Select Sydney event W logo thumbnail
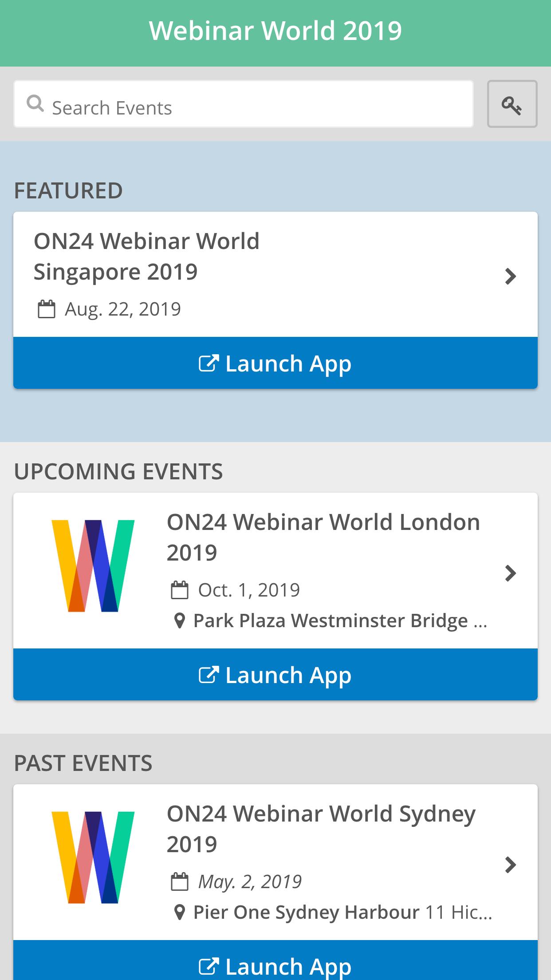Screen dimensions: 551x980 click(x=93, y=857)
